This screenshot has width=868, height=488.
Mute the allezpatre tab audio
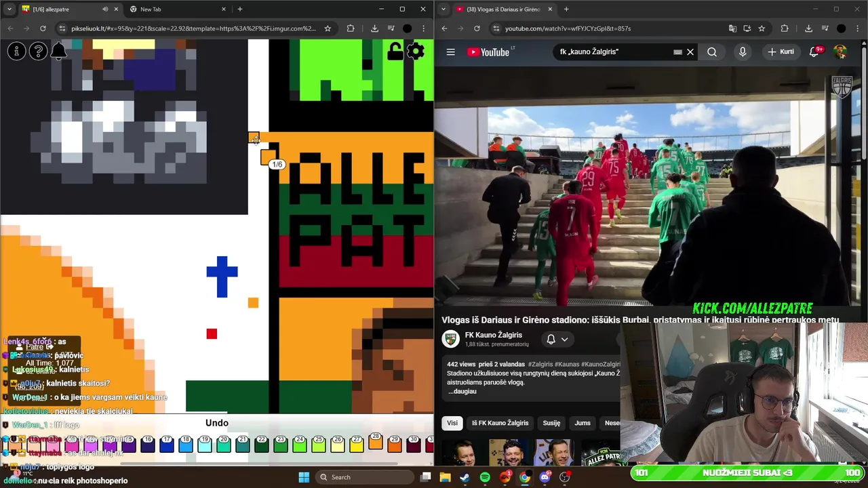tap(105, 9)
